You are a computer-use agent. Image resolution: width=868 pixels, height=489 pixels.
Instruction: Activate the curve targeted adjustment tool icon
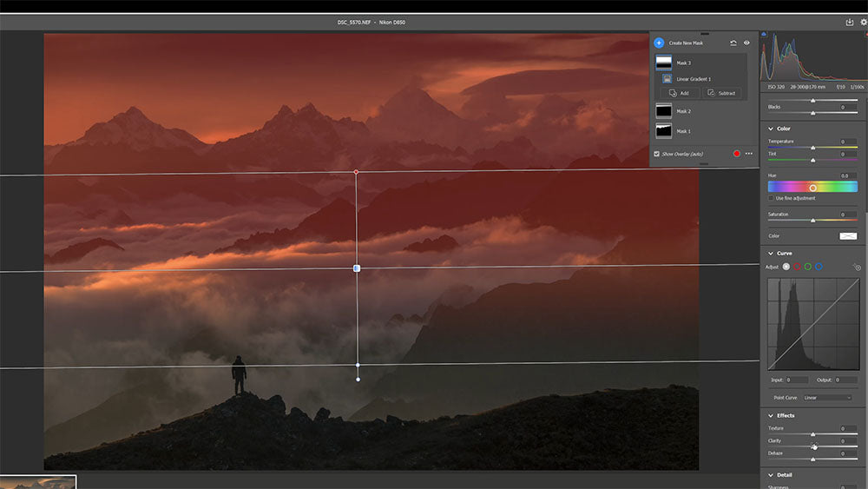coord(857,268)
